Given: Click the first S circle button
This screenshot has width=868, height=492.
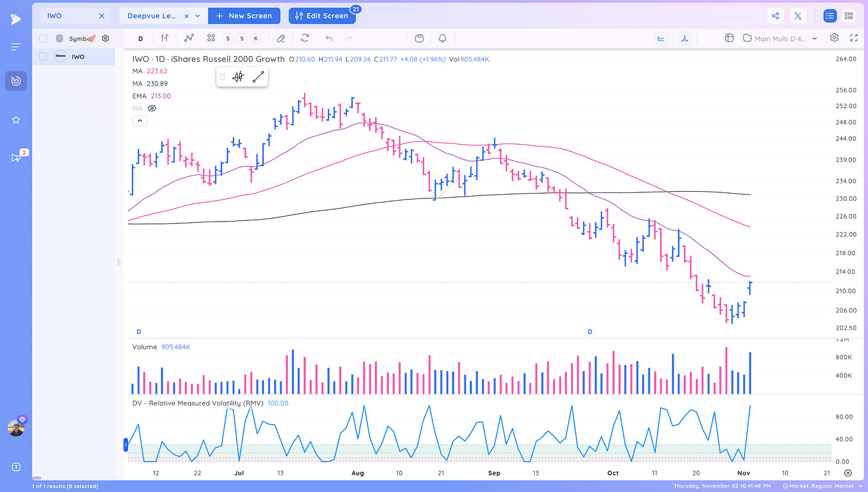Looking at the screenshot, I should tap(228, 38).
